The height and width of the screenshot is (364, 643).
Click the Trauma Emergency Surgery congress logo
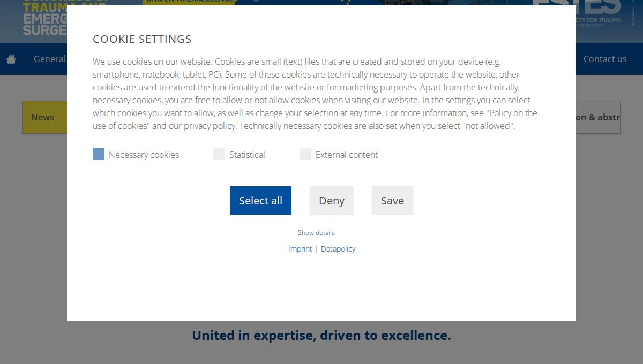click(x=45, y=18)
